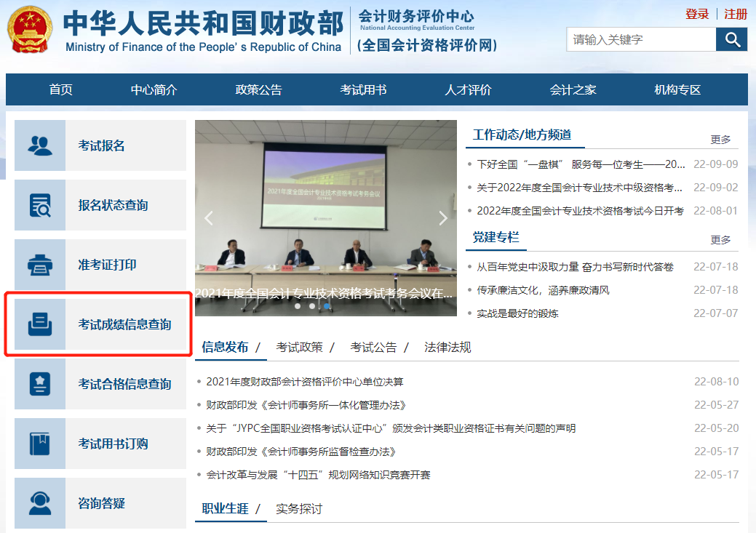Open news 下好全国“一盘棋”服务每一位考生
The image size is (756, 533).
click(x=581, y=164)
